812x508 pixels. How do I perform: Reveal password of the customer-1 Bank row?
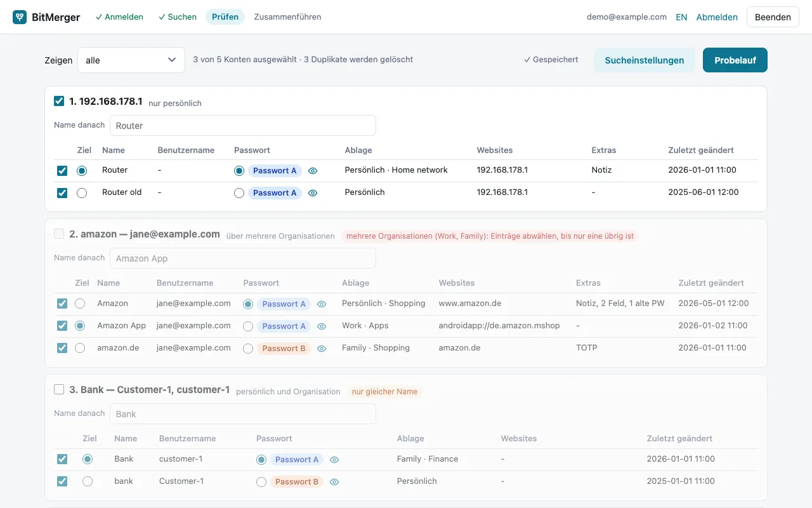pos(334,460)
